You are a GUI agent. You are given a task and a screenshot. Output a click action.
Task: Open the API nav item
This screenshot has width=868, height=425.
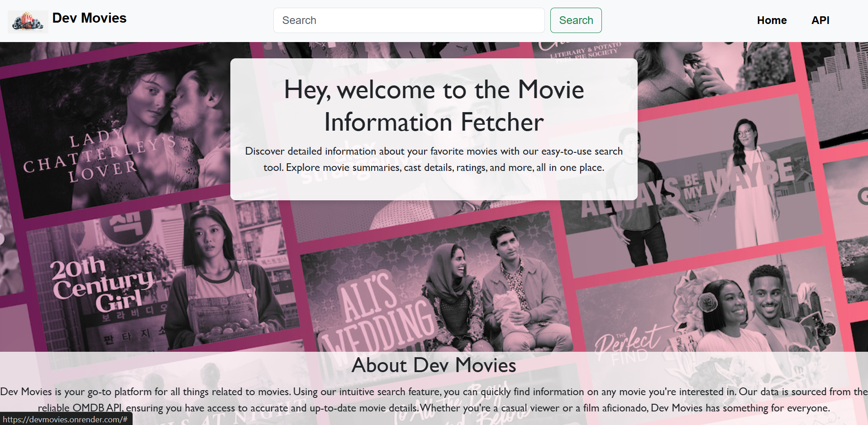tap(820, 20)
